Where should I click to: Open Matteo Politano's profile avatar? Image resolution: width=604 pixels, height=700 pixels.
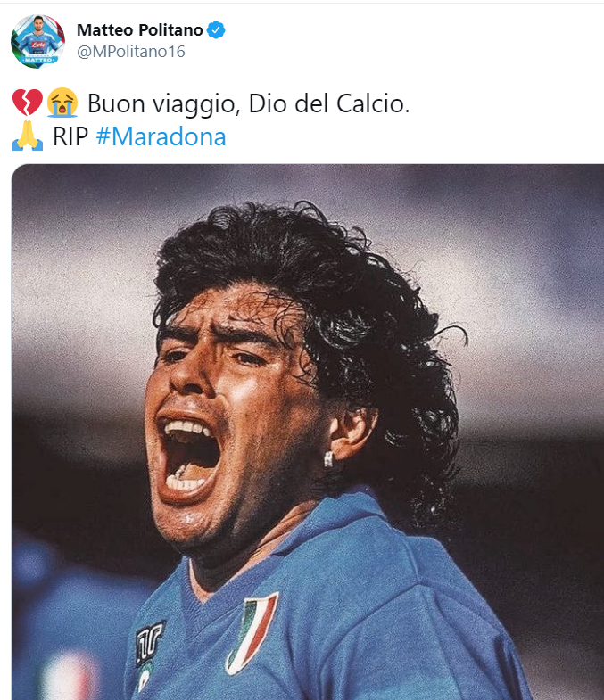click(x=38, y=42)
